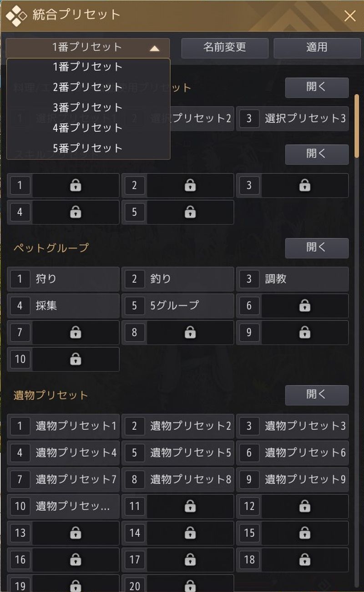Viewport: 364px width, 592px height.
Task: Choose 3番プリセット from the dropdown list
Action: pos(88,108)
